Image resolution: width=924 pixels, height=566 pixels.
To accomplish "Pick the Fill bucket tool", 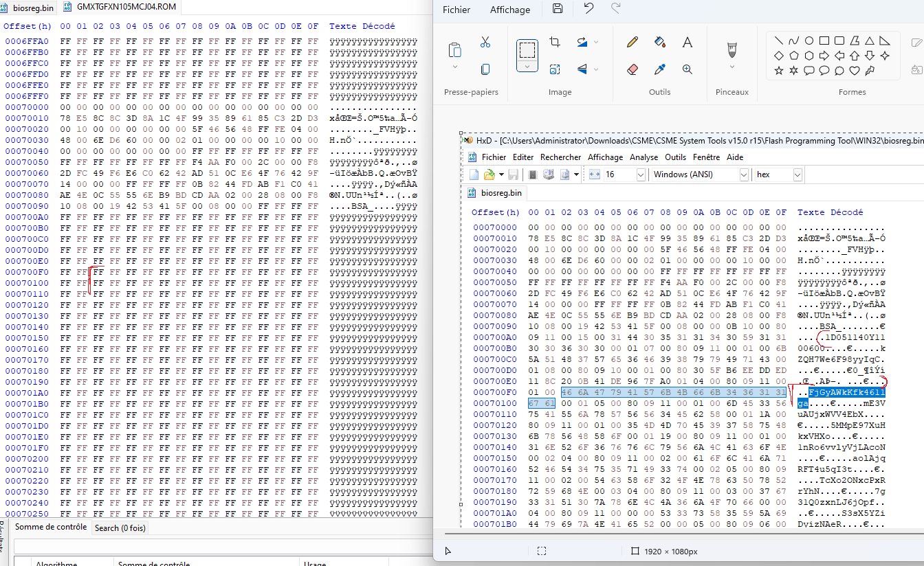I will coord(660,42).
